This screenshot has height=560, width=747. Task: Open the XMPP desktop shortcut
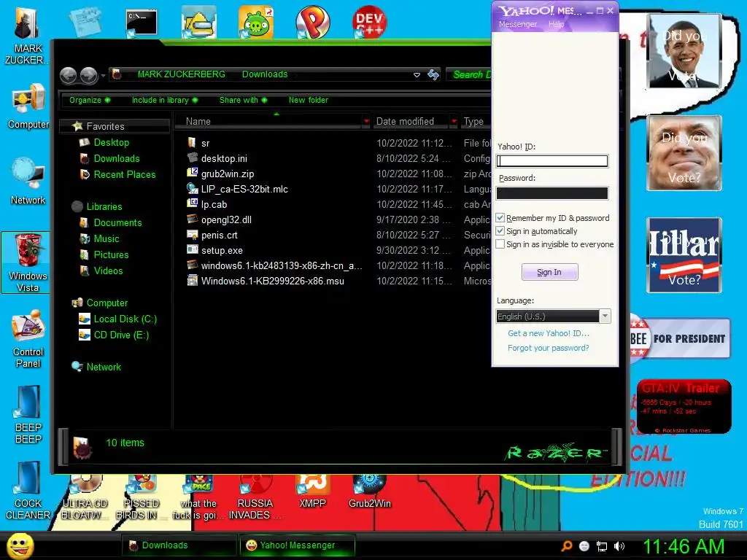[312, 492]
